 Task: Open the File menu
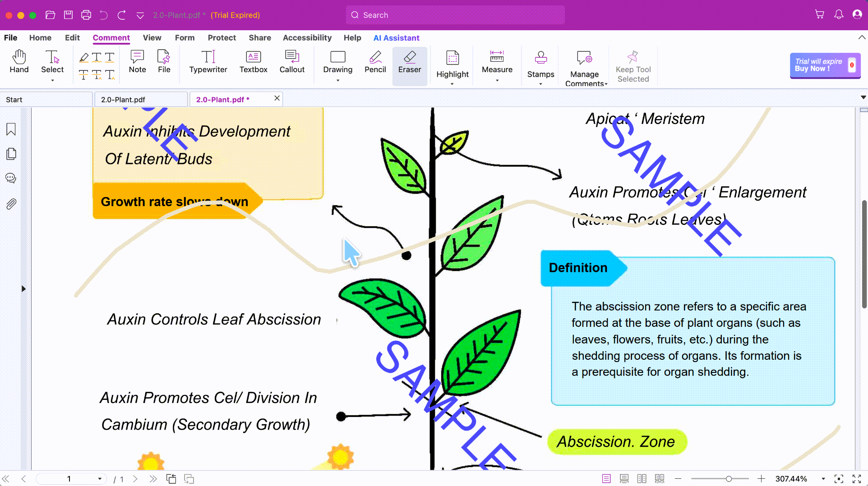point(10,38)
